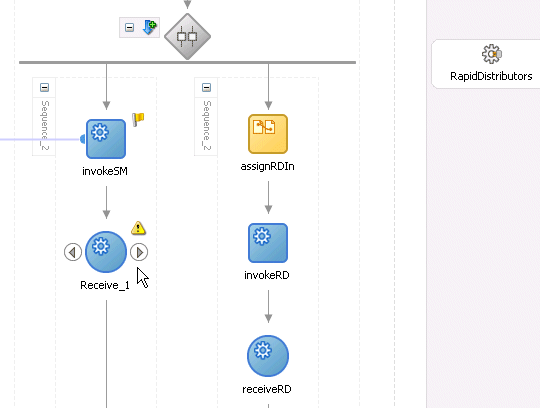Select the RapidDistributors partner link icon
This screenshot has height=408, width=540.
(492, 54)
